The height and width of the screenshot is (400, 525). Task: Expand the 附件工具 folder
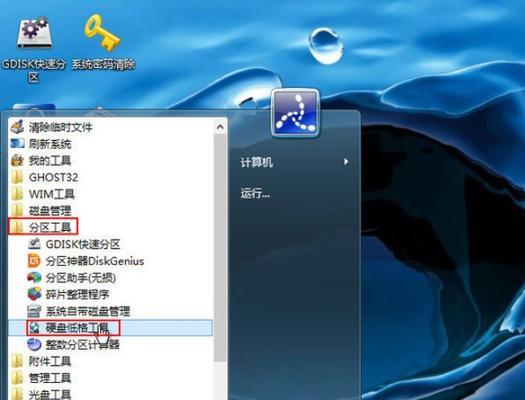click(50, 361)
